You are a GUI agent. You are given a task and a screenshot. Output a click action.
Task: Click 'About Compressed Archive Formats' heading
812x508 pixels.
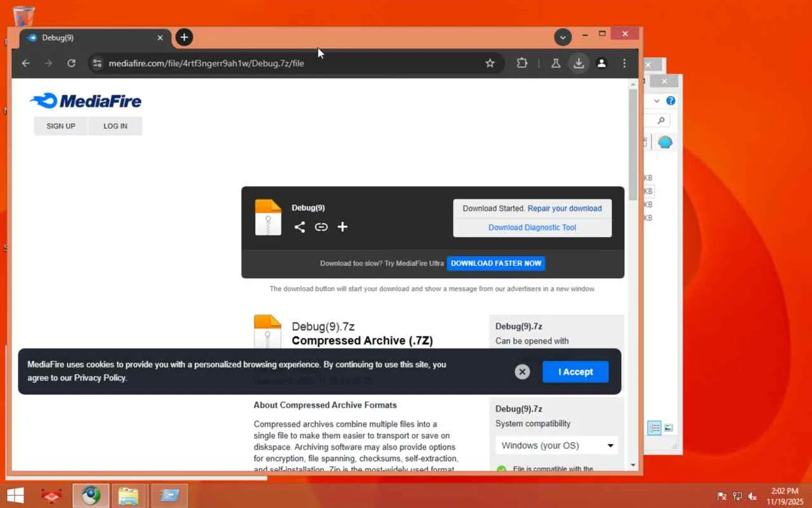(325, 405)
